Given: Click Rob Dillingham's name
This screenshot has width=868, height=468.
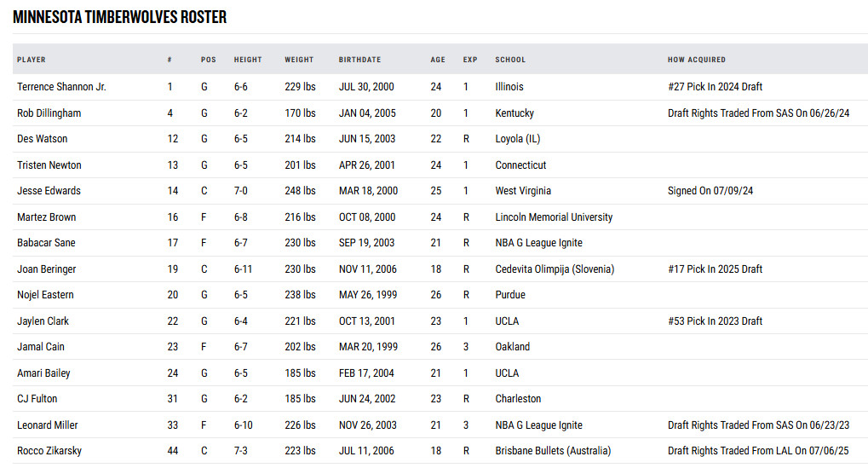Looking at the screenshot, I should pos(50,113).
